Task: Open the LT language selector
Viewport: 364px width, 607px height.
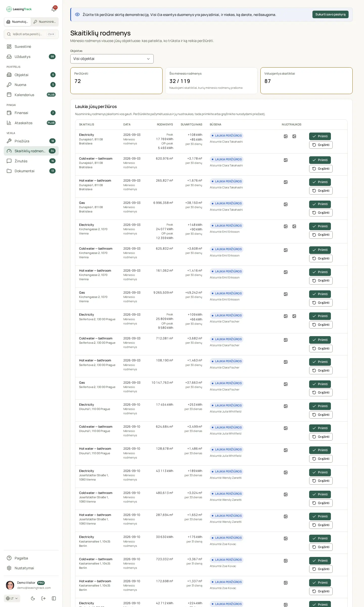Action: pos(12,598)
